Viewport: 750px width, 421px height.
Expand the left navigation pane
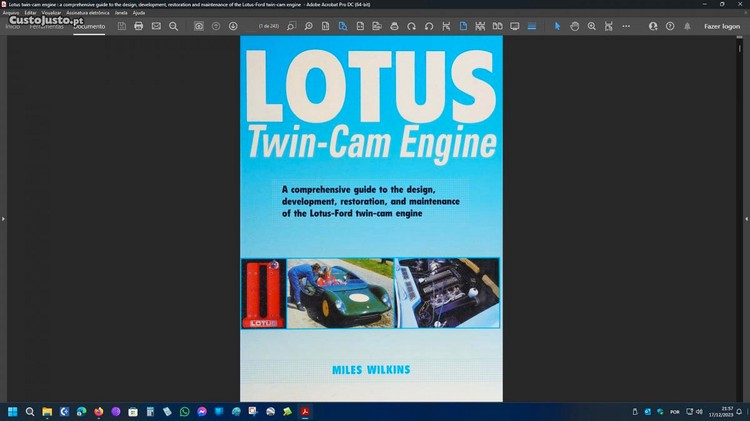tap(3, 218)
